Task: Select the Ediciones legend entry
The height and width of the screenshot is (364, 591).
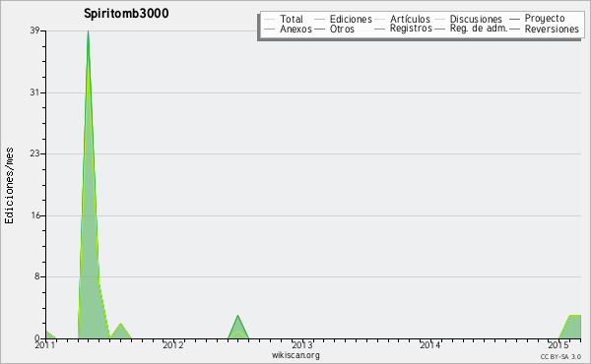Action: click(x=351, y=19)
